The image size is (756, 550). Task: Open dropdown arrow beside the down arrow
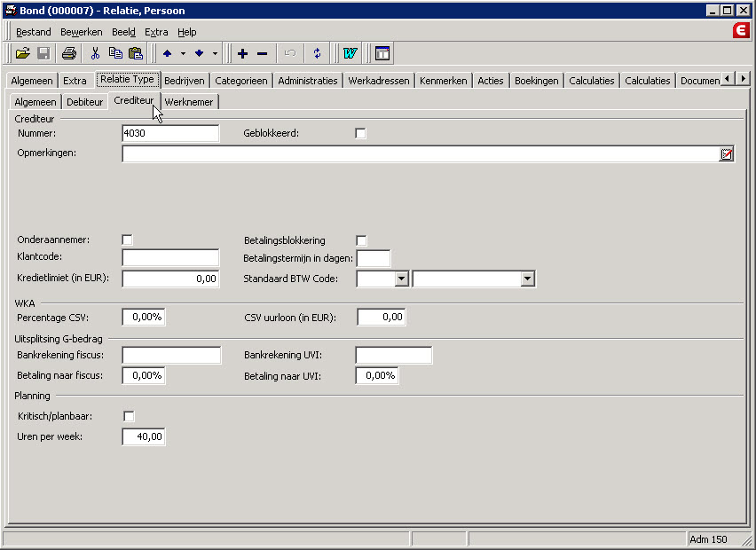pyautogui.click(x=215, y=53)
